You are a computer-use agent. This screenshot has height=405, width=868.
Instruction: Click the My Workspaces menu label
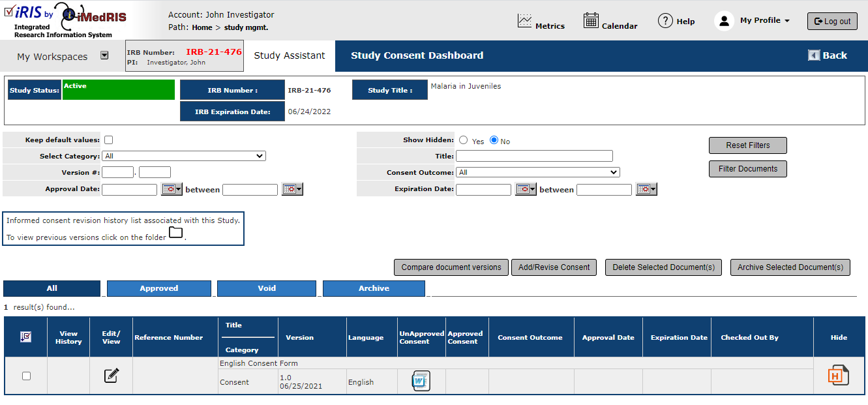(52, 57)
